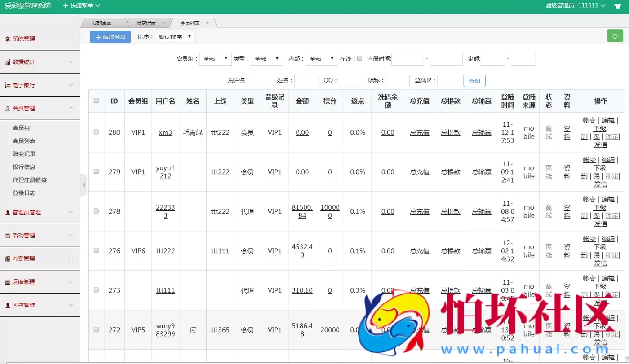629x364 pixels.
Task: Click the gift icon in the top bar
Action: coord(617,6)
